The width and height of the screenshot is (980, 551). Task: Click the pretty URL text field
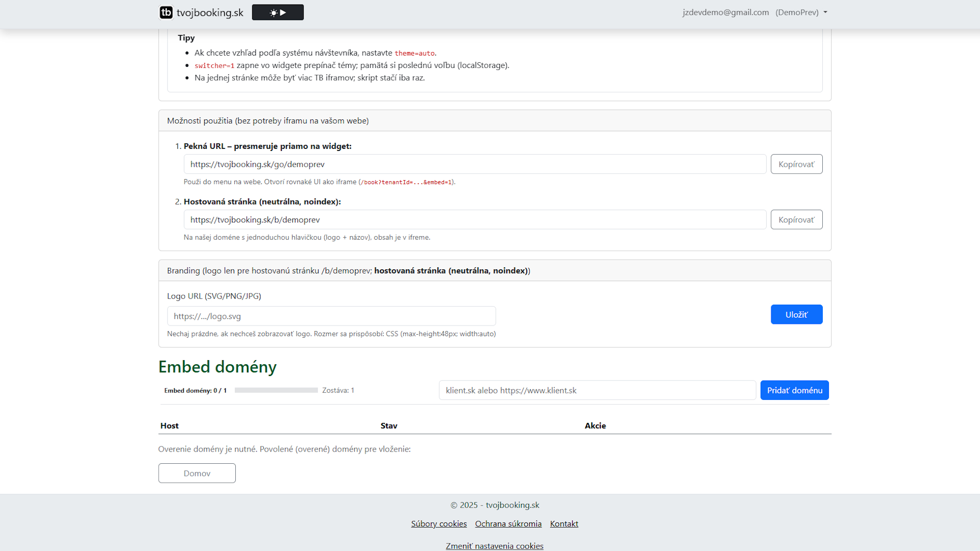475,164
